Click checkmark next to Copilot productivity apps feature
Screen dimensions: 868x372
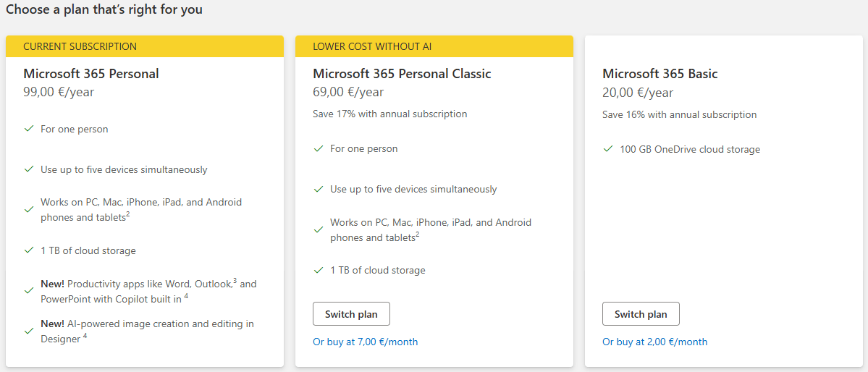[29, 290]
